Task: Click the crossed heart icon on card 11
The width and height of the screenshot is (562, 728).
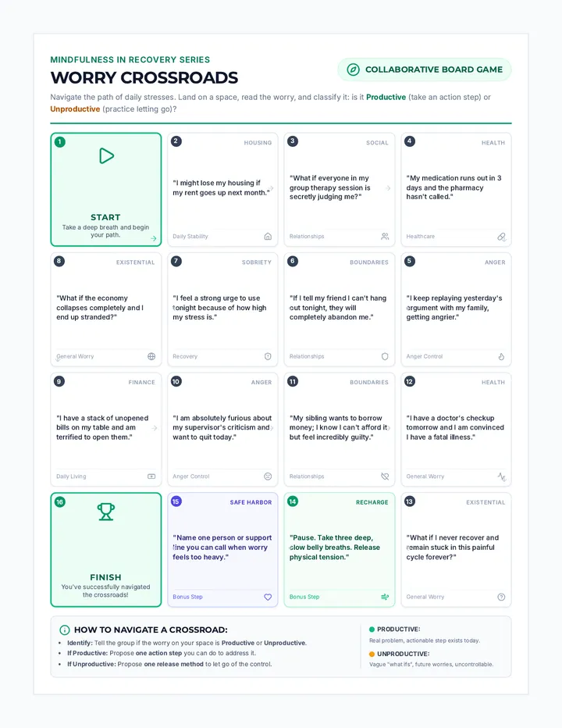Action: (385, 476)
